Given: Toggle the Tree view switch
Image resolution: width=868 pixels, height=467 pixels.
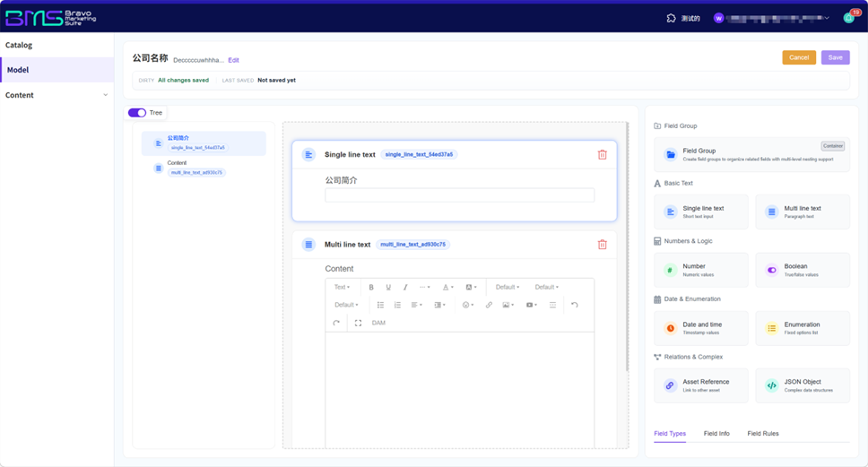Looking at the screenshot, I should point(137,113).
